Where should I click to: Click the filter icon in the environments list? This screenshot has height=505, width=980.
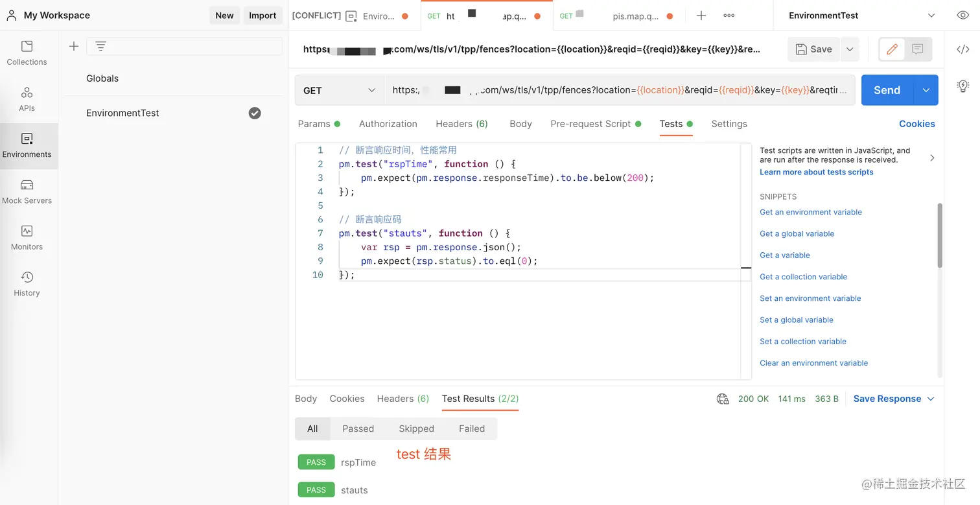[100, 46]
